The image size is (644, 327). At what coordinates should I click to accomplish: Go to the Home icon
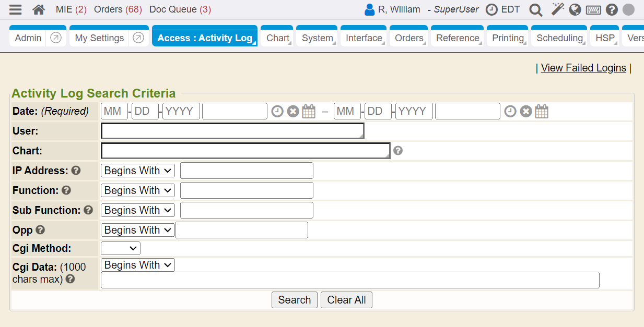(x=39, y=9)
